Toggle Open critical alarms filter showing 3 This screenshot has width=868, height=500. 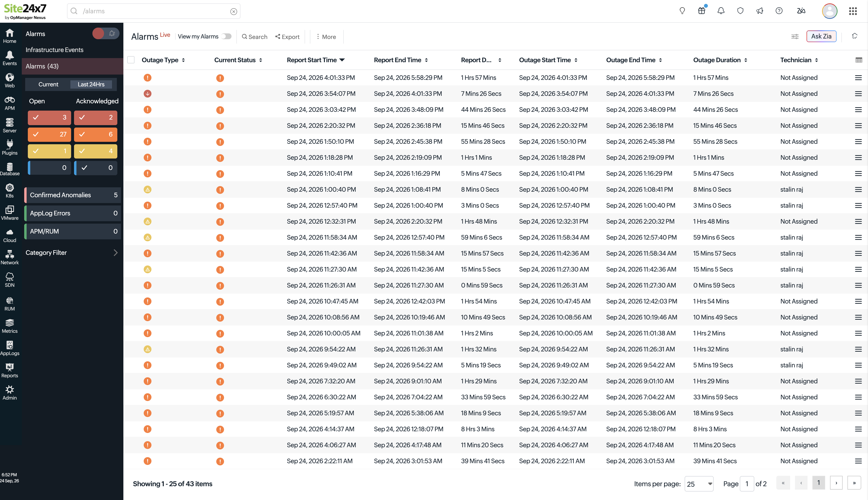pyautogui.click(x=49, y=117)
